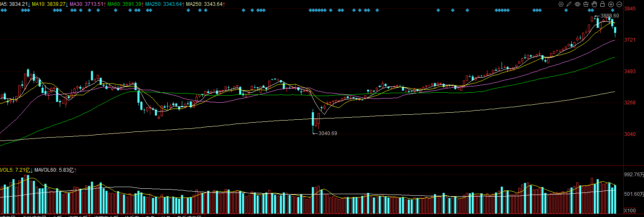Click the 3040.69 low price annotation
This screenshot has width=644, height=217.
tap(328, 133)
